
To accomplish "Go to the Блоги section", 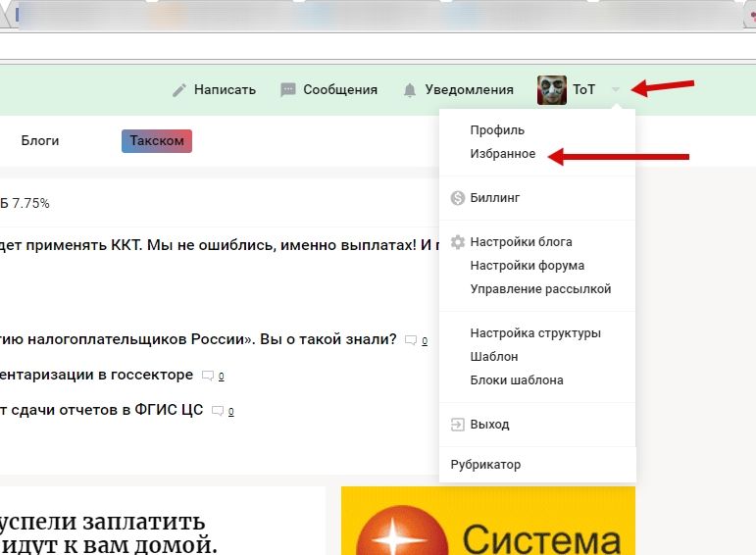I will pyautogui.click(x=40, y=141).
